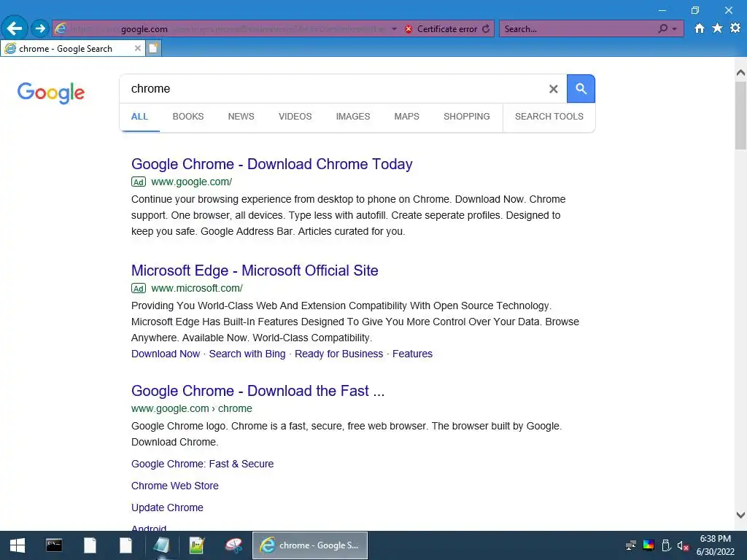Screen dimensions: 747x560
Task: Open the paint palette taskbar icon
Action: [x=233, y=545]
